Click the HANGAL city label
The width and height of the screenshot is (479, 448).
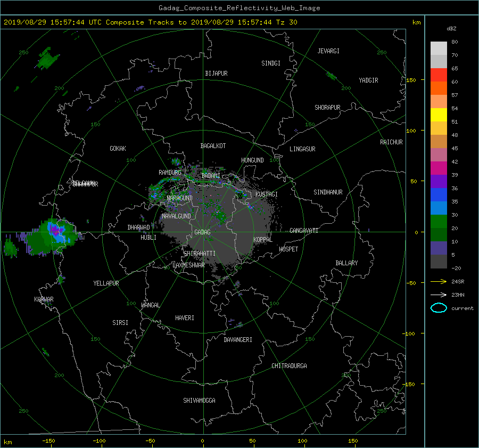[x=151, y=305]
